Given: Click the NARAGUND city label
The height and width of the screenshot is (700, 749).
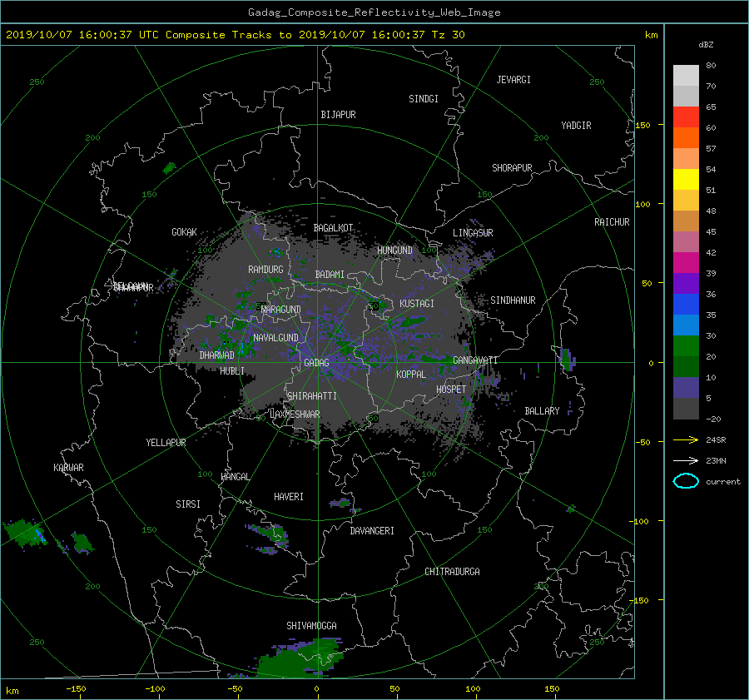Looking at the screenshot, I should tap(281, 310).
